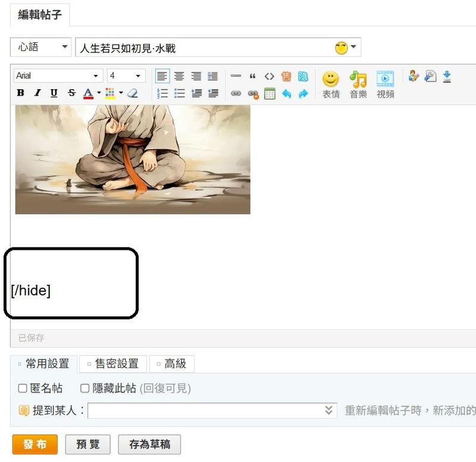The height and width of the screenshot is (462, 476).
Task: Enable 隱藏此帖 checkbox
Action: [x=84, y=388]
